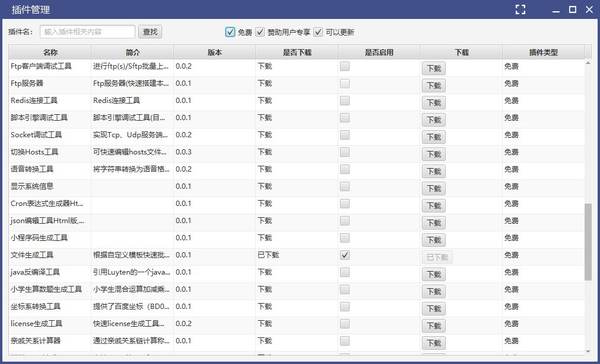The width and height of the screenshot is (600, 364).
Task: Download the Ftp客户端调试工具 plugin
Action: [x=434, y=69]
